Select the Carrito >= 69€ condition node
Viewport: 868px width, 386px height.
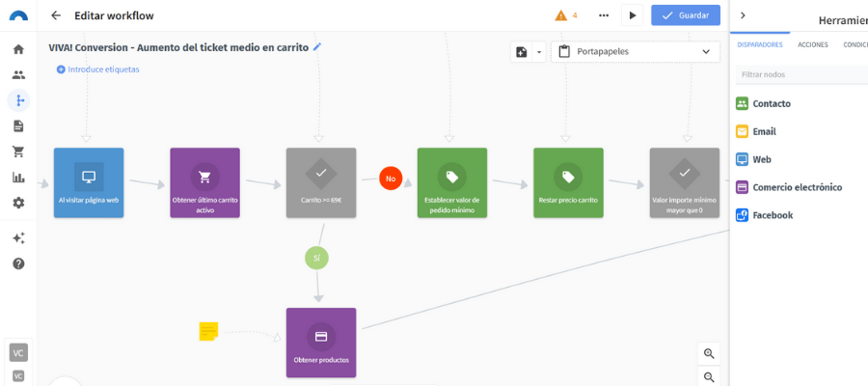click(321, 182)
